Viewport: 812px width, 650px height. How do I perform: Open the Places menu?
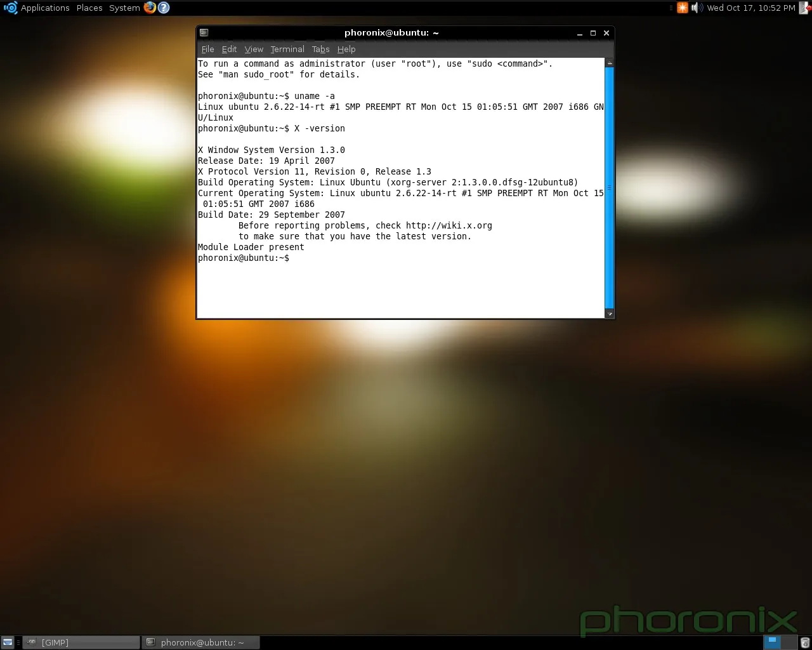(89, 8)
